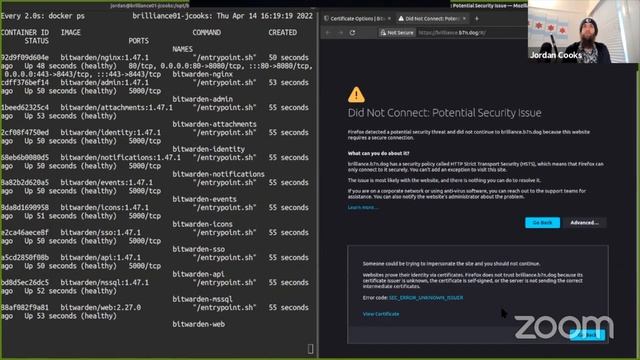This screenshot has height=360, width=640.
Task: Click the bitwarden/web:2.27.0 image text
Action: click(x=100, y=307)
